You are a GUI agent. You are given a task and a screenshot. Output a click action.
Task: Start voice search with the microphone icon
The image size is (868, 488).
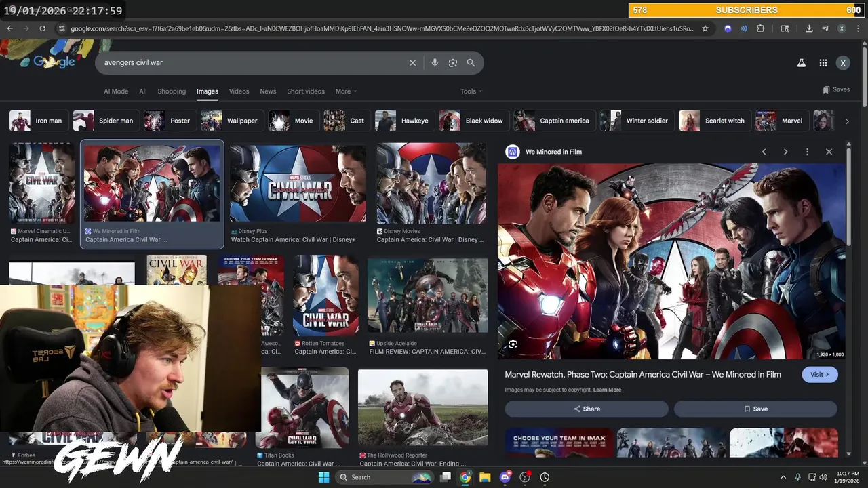pyautogui.click(x=435, y=62)
